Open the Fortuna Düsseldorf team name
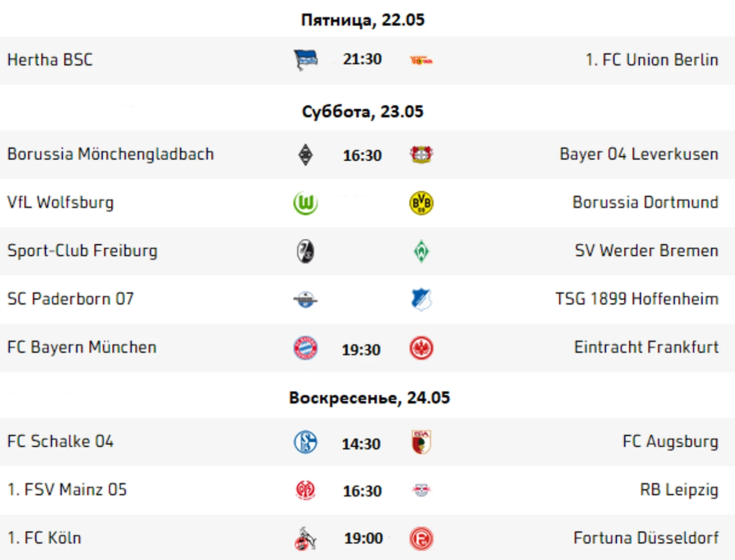 [646, 538]
